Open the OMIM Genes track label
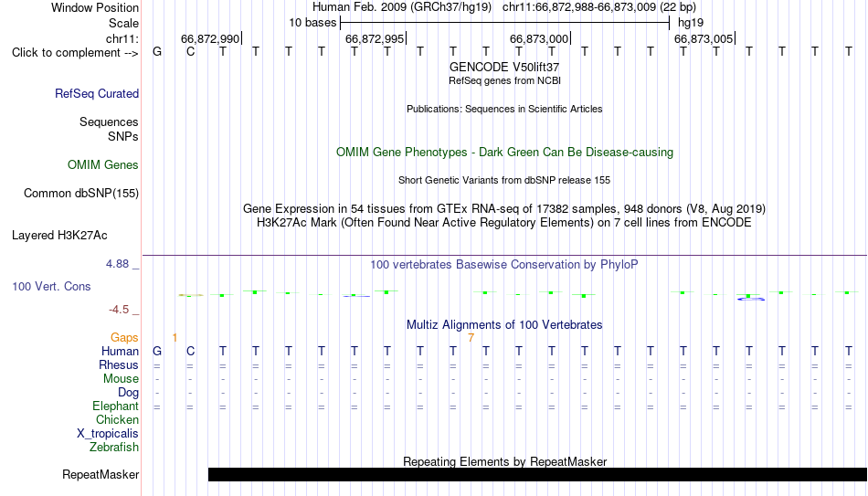The width and height of the screenshot is (868, 496). tap(103, 165)
